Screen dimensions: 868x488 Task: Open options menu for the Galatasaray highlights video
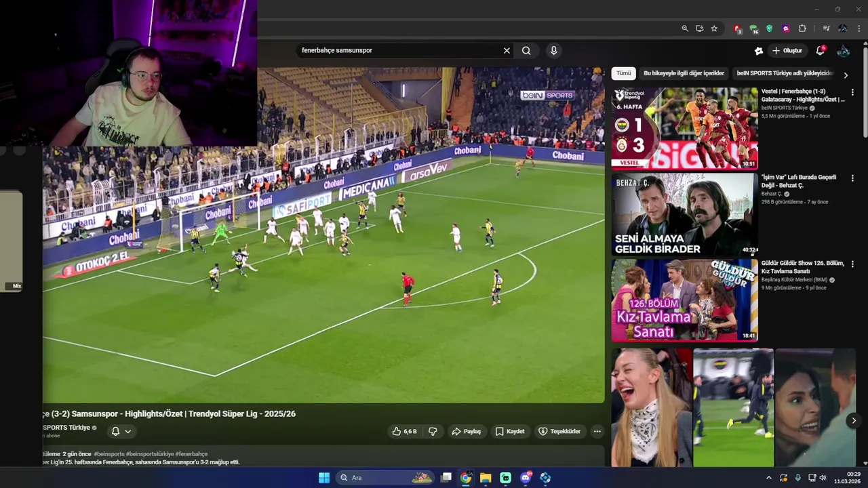[852, 92]
